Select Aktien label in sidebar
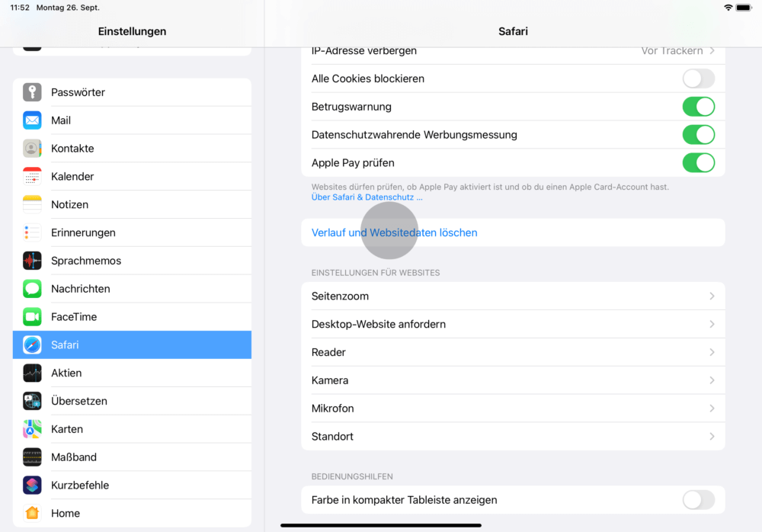762x532 pixels. click(x=66, y=373)
